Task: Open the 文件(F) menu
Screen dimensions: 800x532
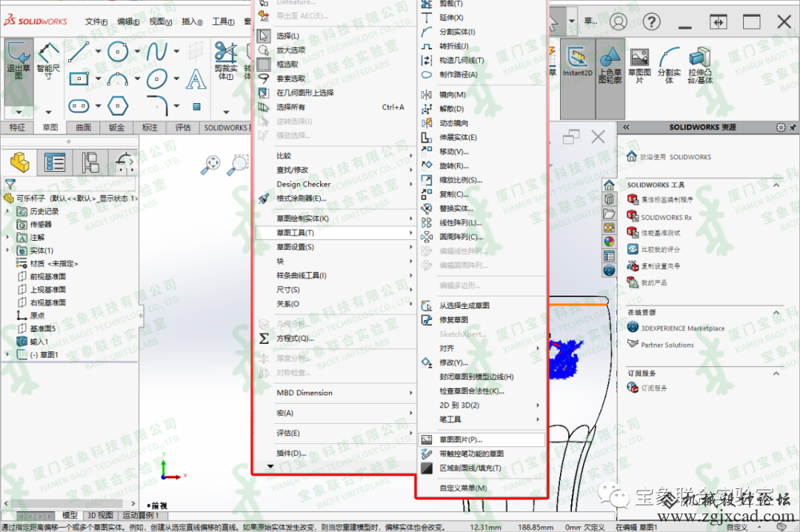Action: [96, 21]
